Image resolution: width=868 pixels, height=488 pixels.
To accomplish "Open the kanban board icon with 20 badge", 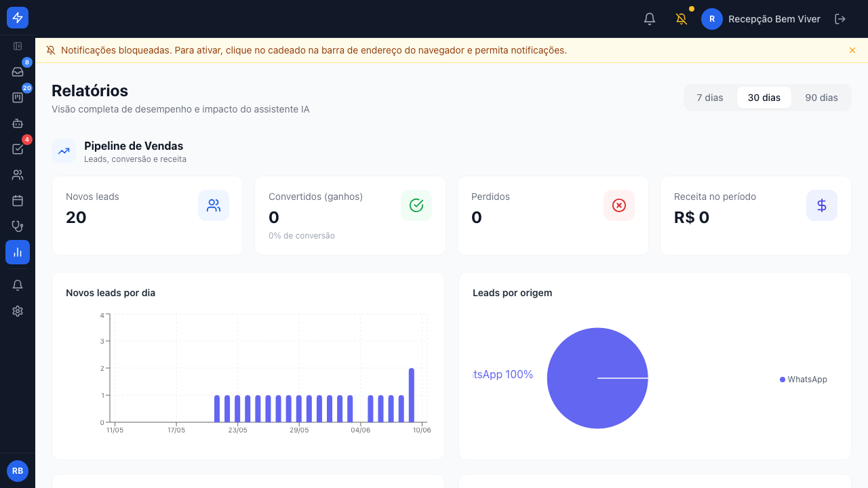I will coord(18,98).
